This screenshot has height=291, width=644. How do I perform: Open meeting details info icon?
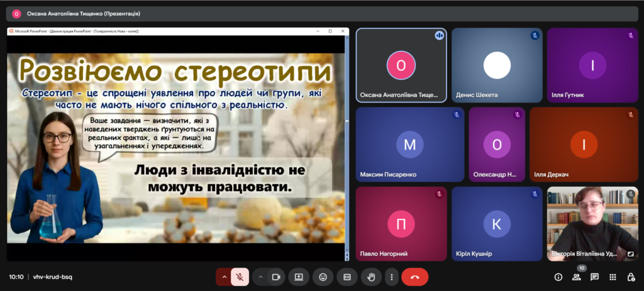pos(558,277)
